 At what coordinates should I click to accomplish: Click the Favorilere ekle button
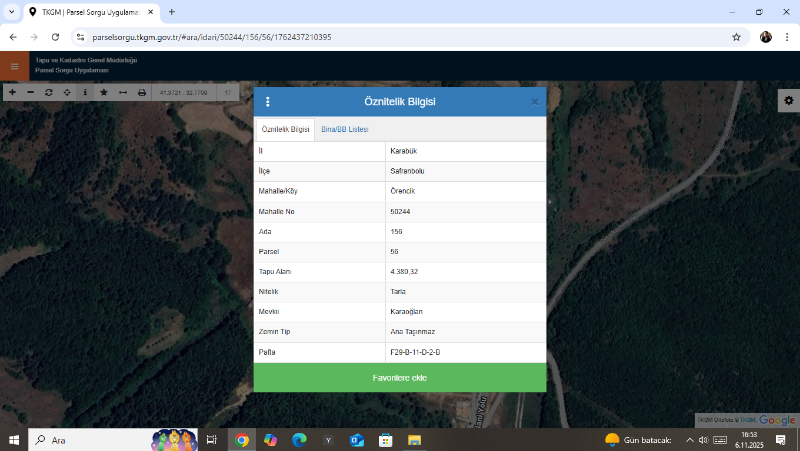pos(400,378)
